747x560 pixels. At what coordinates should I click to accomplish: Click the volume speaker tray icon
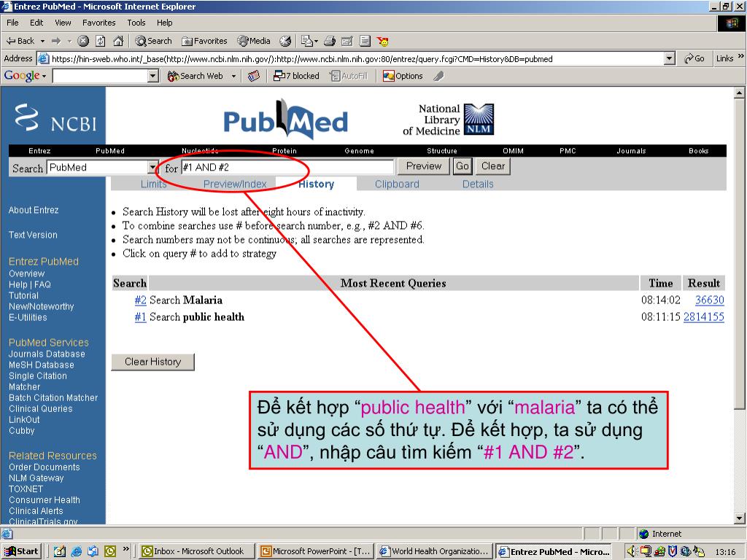[632, 551]
